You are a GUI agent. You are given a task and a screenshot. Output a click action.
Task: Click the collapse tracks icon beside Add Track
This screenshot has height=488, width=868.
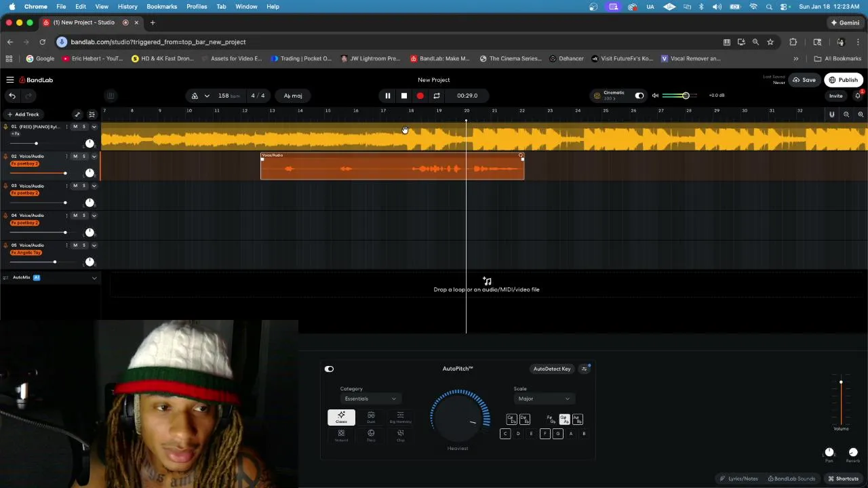pos(92,115)
